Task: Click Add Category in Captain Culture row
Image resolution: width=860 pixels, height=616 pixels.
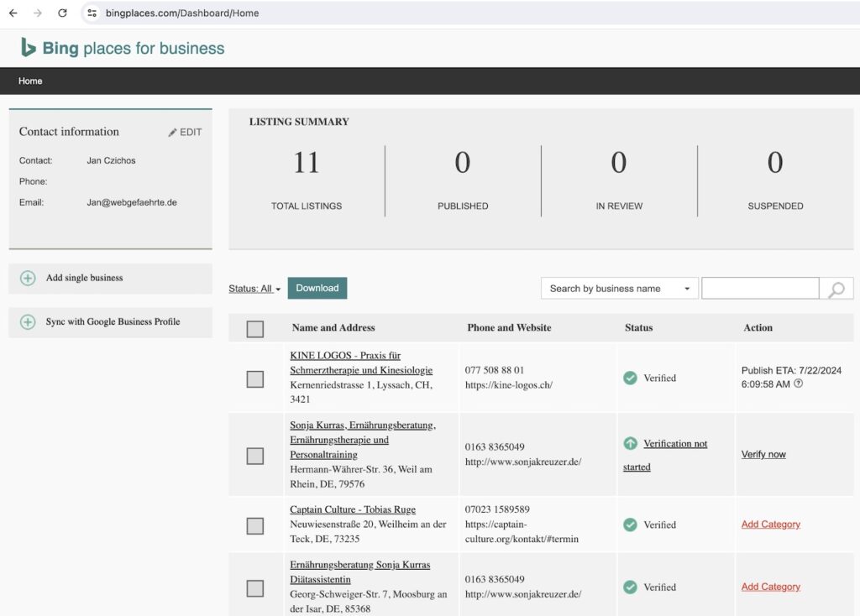Action: click(771, 525)
